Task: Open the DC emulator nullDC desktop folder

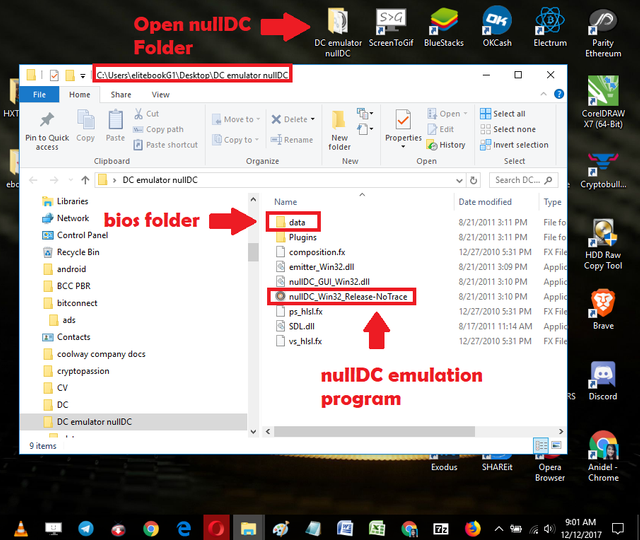Action: pyautogui.click(x=338, y=32)
